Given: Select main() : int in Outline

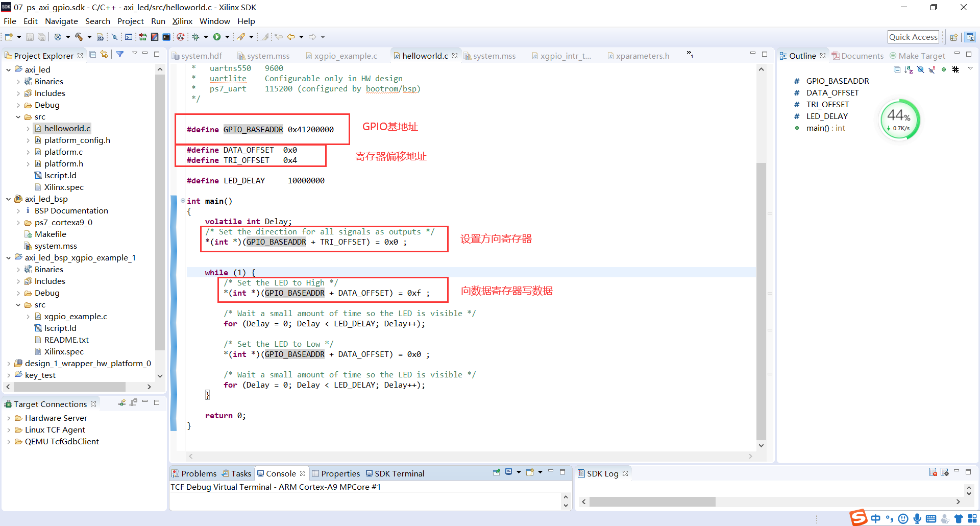Looking at the screenshot, I should [825, 128].
